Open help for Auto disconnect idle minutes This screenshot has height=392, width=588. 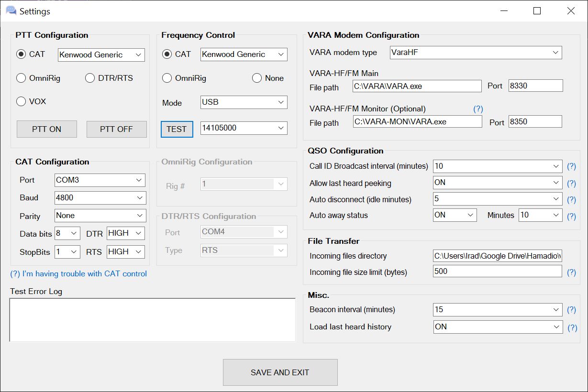pyautogui.click(x=571, y=200)
